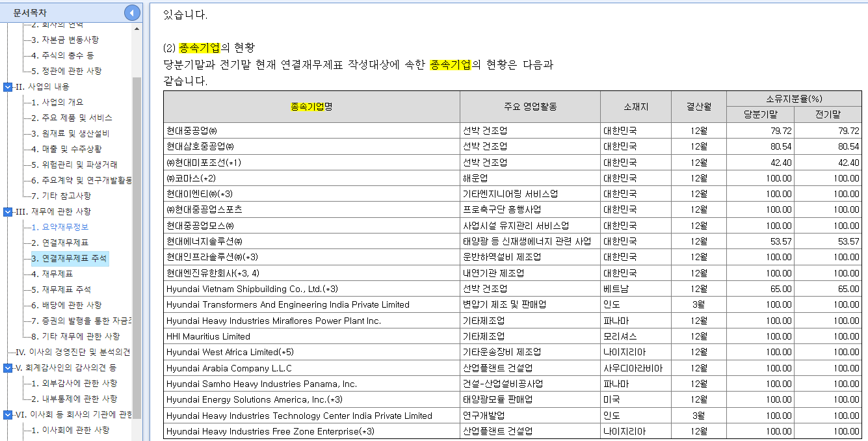
Task: Select highlighted 3. 연결재무제표 주석
Action: tap(69, 258)
